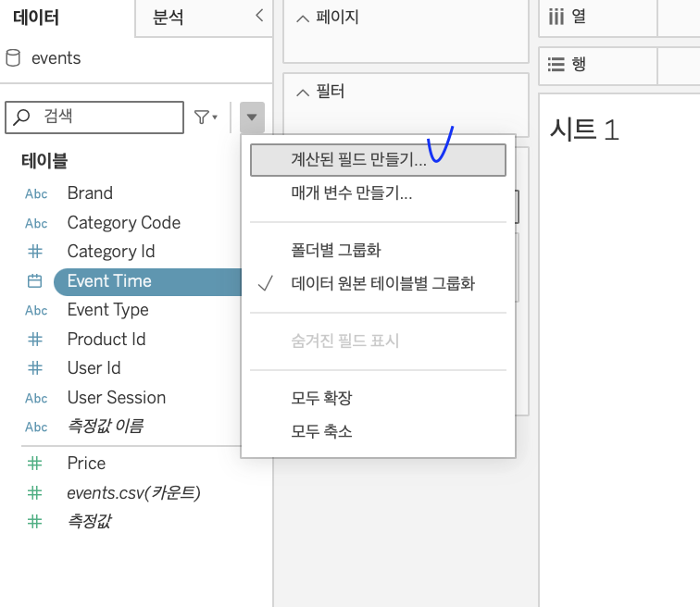Click the grayed 숨겨진 필드 표시 option
700x607 pixels.
tap(378, 341)
